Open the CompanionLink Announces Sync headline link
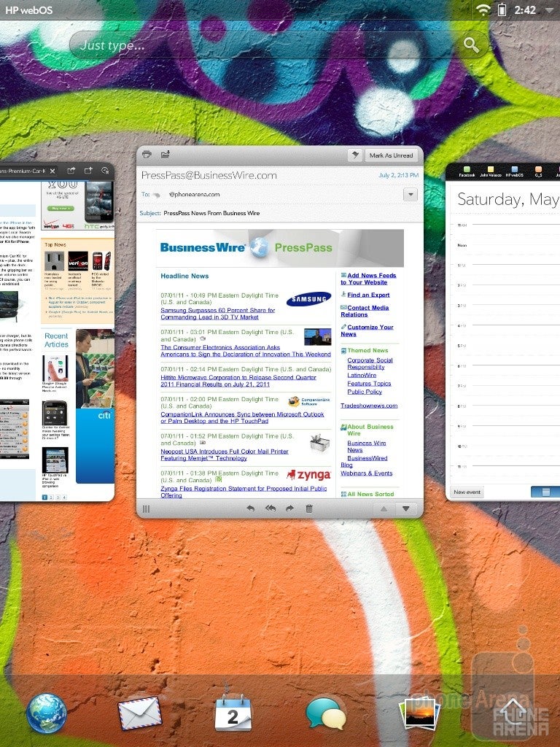 tap(242, 417)
